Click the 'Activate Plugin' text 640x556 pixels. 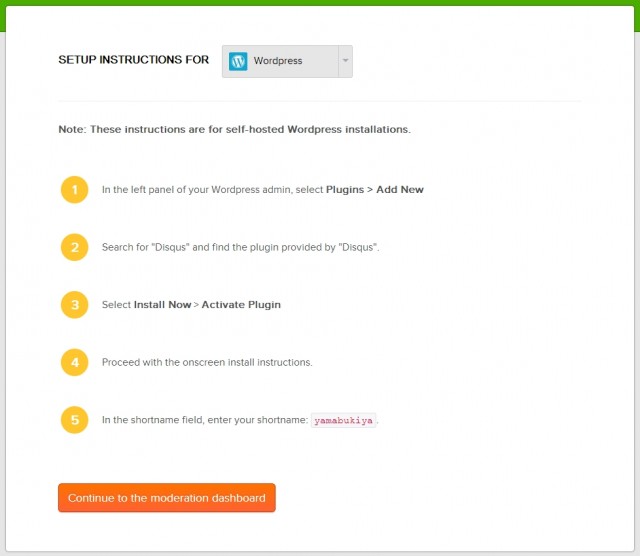click(x=241, y=305)
